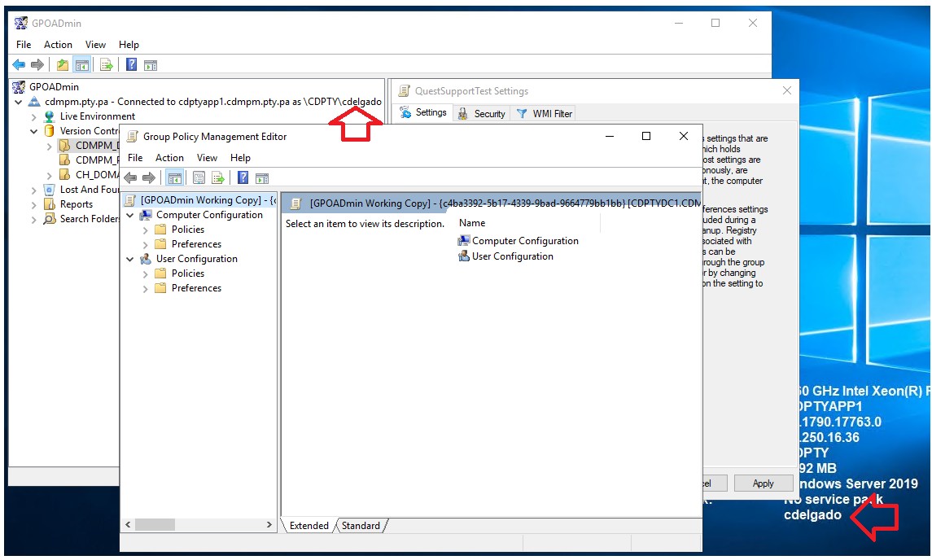Screen dimensions: 932x560
Task: Click Properties icon in Policy Editor toolbar
Action: (x=199, y=177)
